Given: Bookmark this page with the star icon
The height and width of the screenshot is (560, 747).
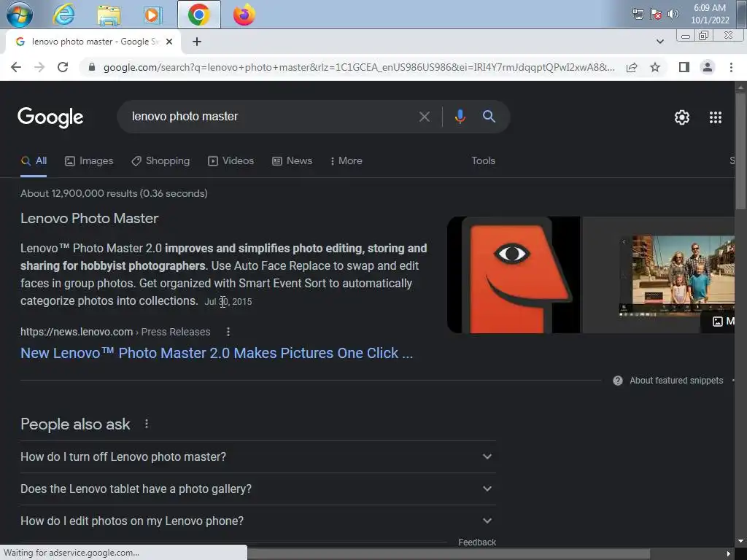Looking at the screenshot, I should 655,67.
